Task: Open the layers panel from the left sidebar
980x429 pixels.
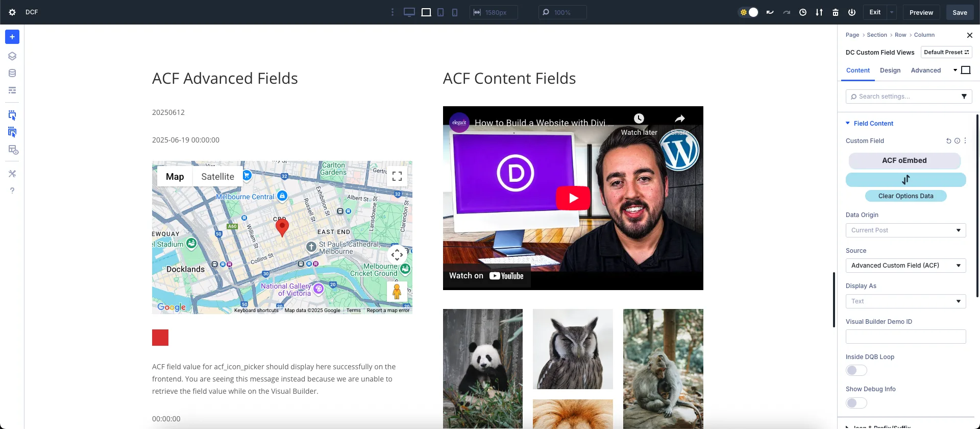Action: click(12, 56)
